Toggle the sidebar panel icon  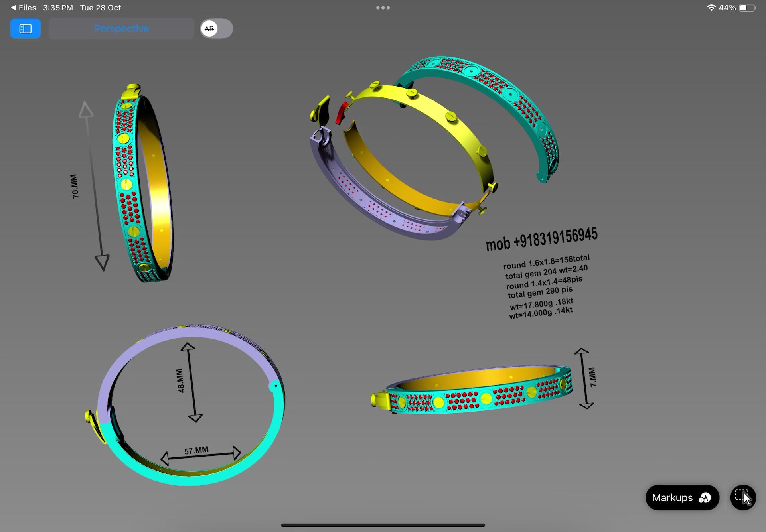(x=25, y=29)
